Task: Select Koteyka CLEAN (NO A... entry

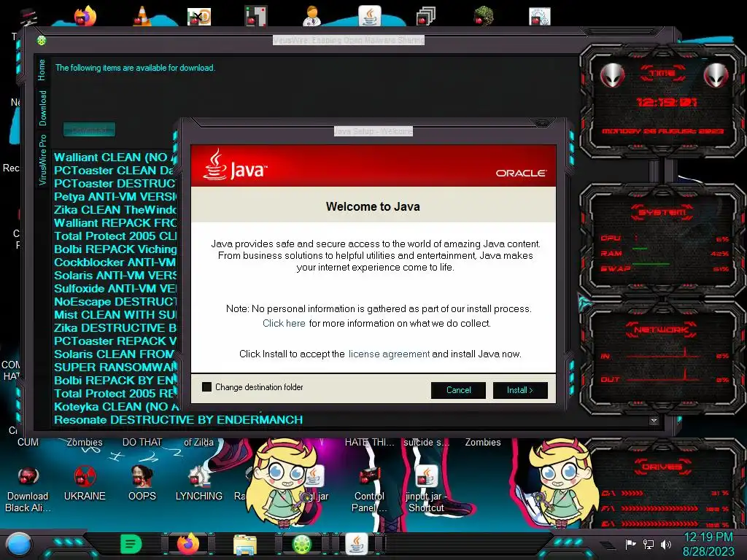Action: coord(115,407)
